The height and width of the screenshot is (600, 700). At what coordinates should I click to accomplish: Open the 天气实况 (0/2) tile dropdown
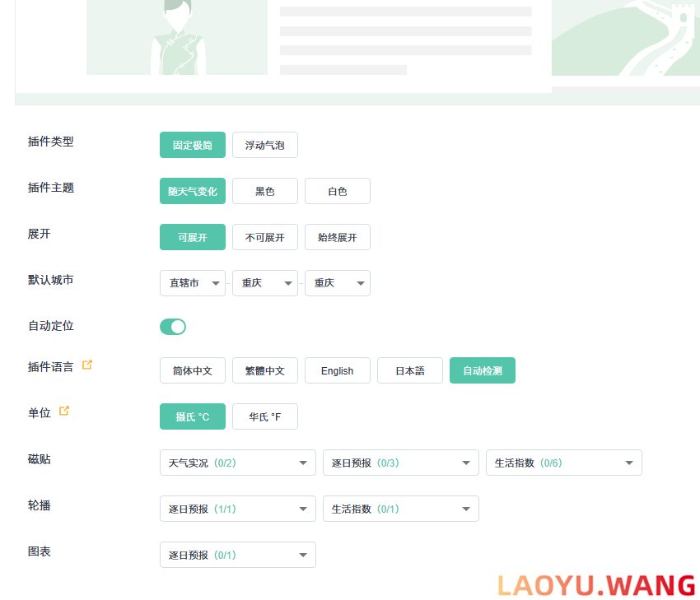point(237,463)
